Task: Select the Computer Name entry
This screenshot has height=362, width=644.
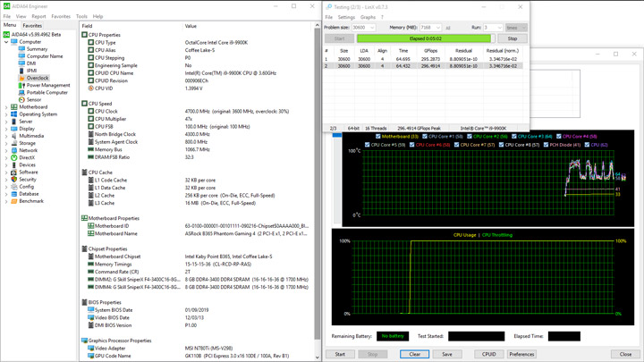Action: point(44,56)
